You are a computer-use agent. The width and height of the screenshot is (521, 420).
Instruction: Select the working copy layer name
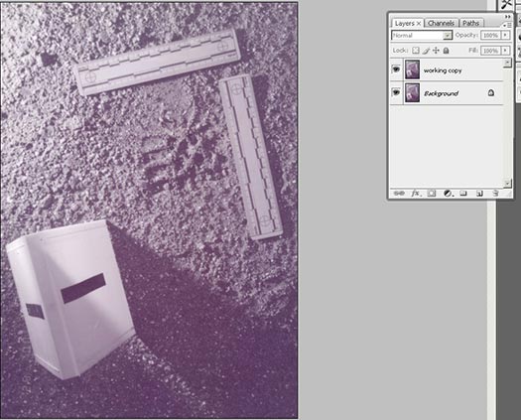click(443, 70)
